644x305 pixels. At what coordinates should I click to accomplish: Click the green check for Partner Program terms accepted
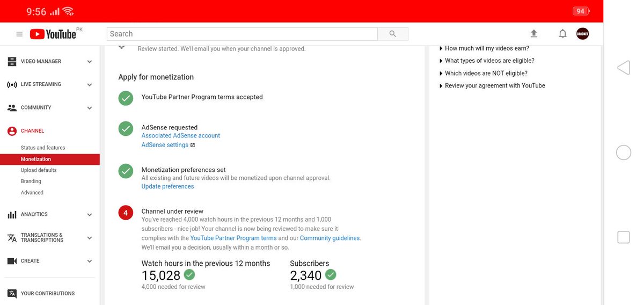126,98
